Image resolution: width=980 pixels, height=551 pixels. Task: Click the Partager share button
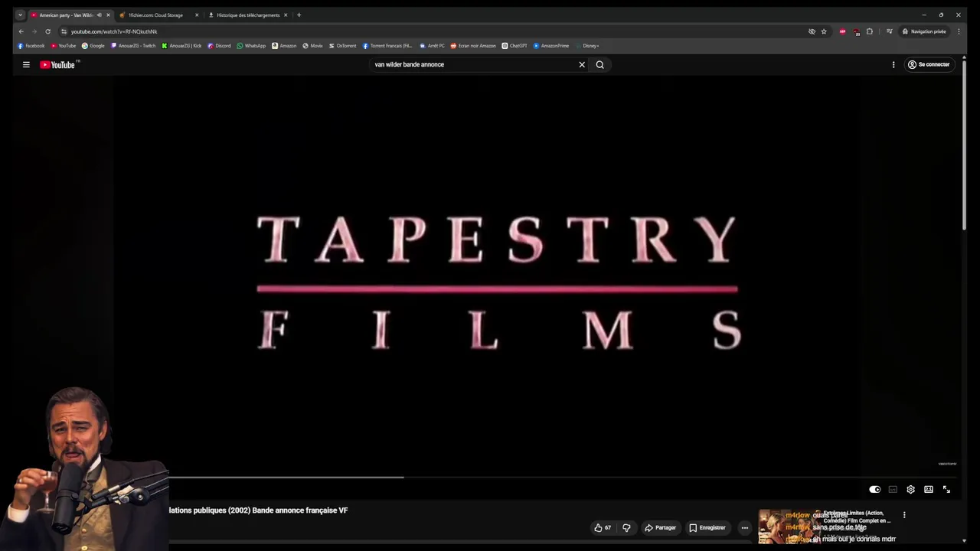[660, 528]
